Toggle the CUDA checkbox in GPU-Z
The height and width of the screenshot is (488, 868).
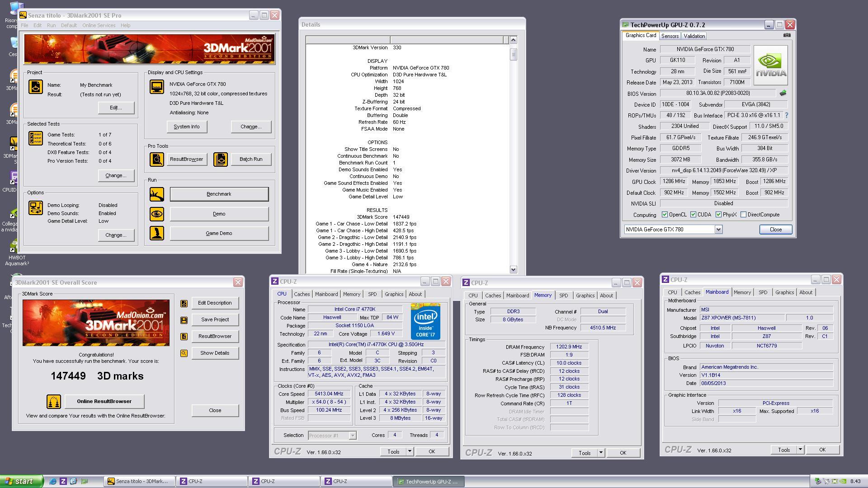tap(693, 215)
